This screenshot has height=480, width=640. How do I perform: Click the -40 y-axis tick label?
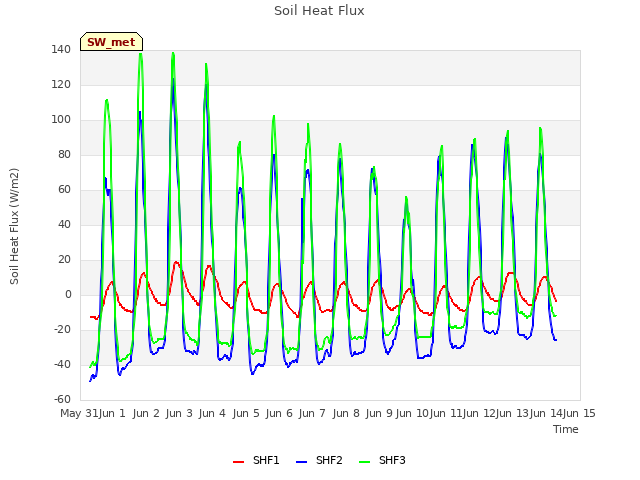[62, 364]
